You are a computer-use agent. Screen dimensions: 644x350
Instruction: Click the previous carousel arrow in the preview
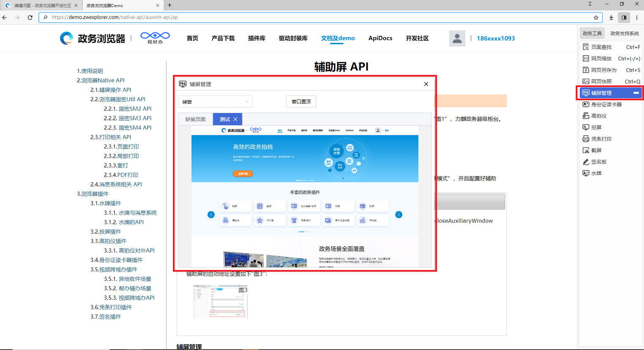(211, 215)
